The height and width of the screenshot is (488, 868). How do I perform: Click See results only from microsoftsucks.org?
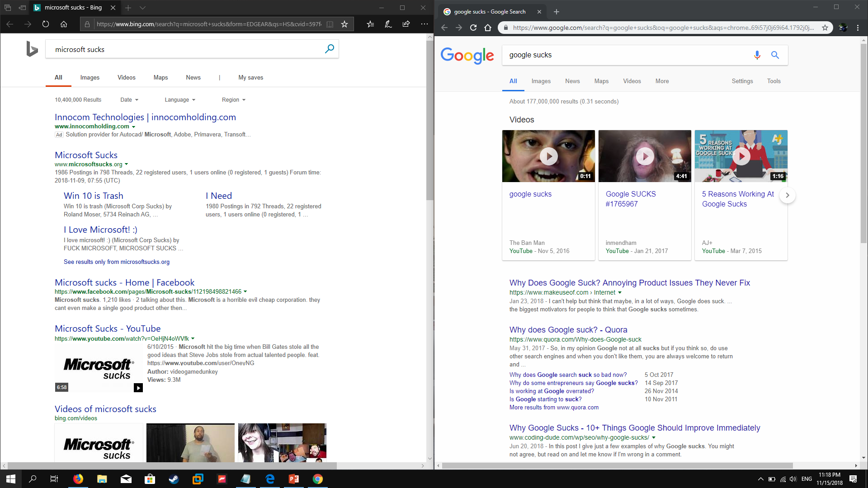tap(117, 262)
